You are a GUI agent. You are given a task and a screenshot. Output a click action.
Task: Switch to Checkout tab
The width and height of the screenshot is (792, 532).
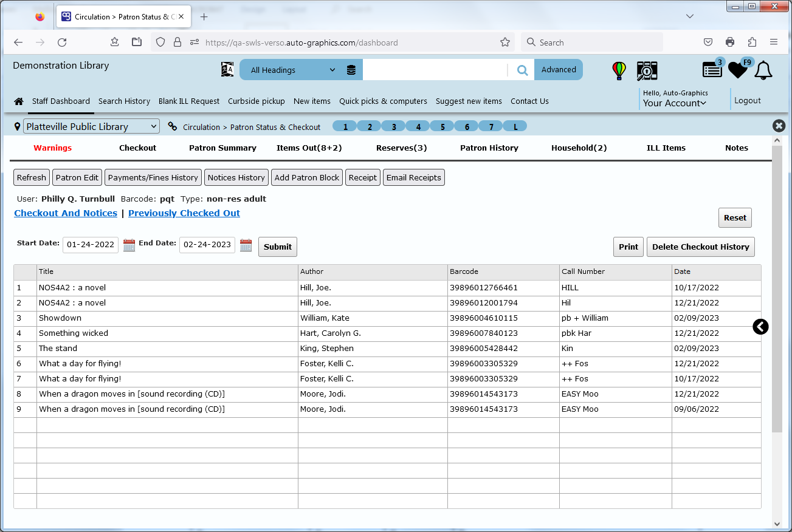click(x=137, y=148)
